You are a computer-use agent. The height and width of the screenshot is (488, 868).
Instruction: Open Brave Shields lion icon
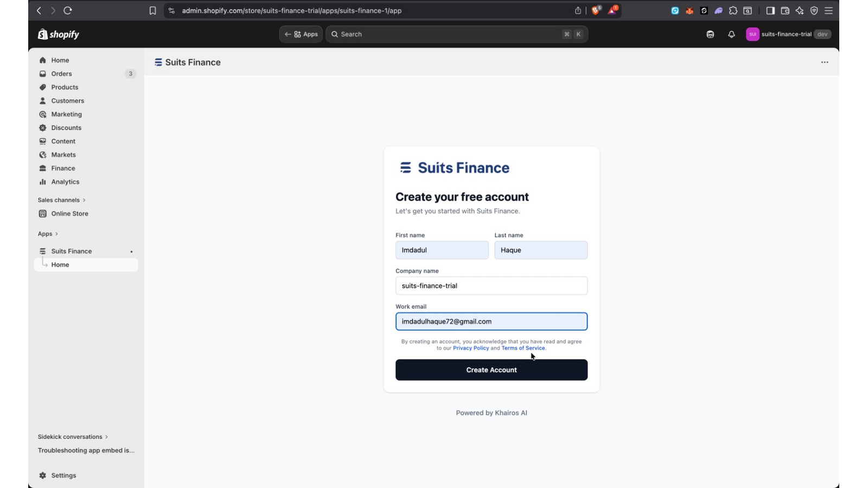tap(596, 10)
